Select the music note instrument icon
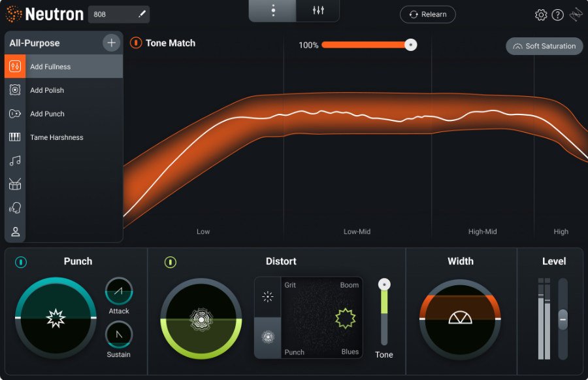The height and width of the screenshot is (380, 588). [x=15, y=160]
